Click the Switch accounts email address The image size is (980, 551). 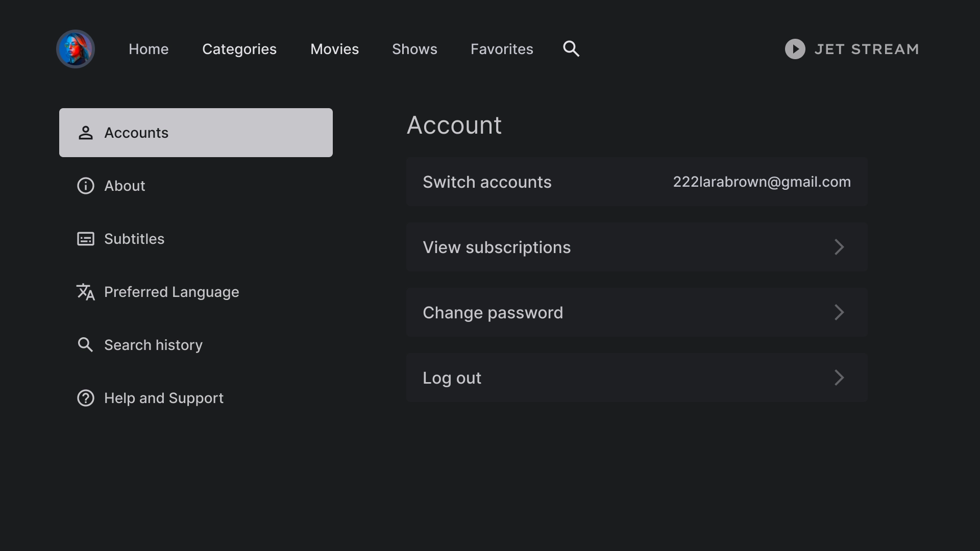tap(761, 182)
